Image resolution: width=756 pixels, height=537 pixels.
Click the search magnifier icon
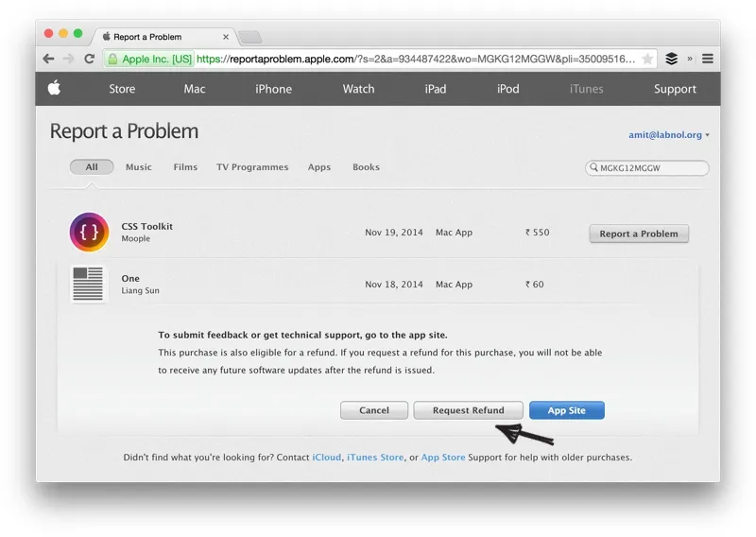[x=594, y=167]
